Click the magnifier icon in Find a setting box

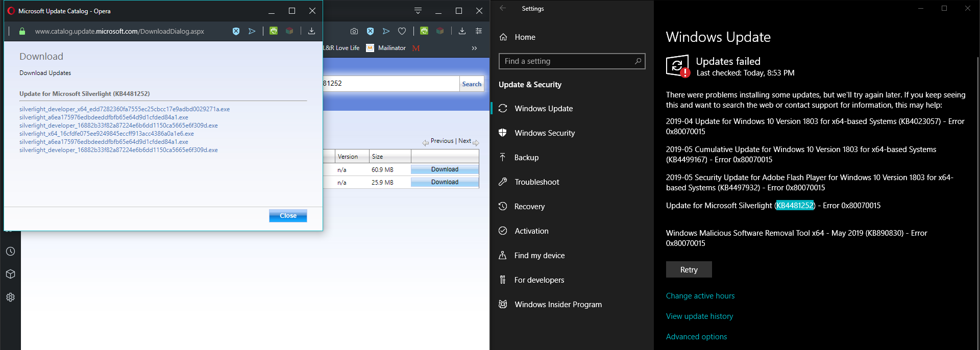[638, 61]
